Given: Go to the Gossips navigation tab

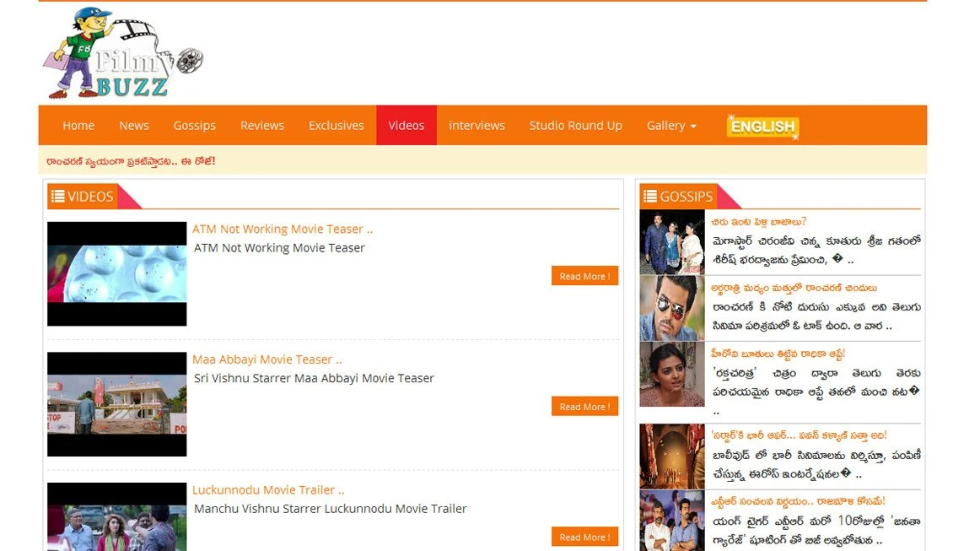Looking at the screenshot, I should point(195,126).
